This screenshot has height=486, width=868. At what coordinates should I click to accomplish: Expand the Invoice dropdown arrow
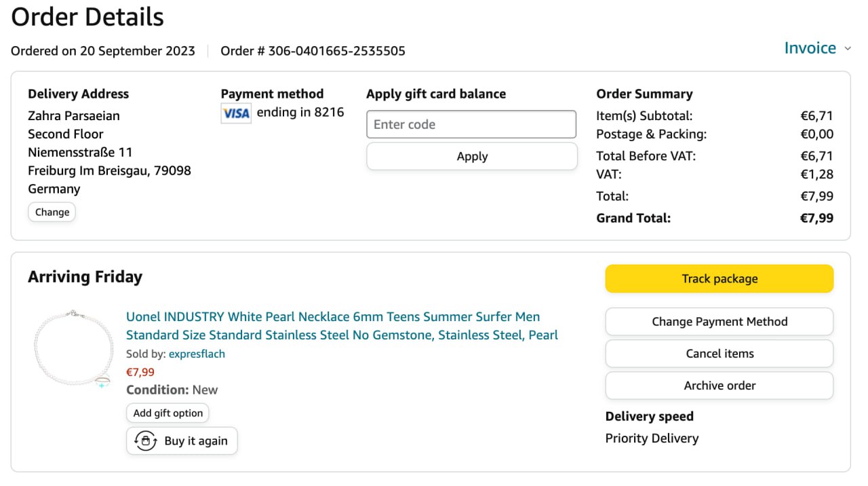[x=848, y=49]
